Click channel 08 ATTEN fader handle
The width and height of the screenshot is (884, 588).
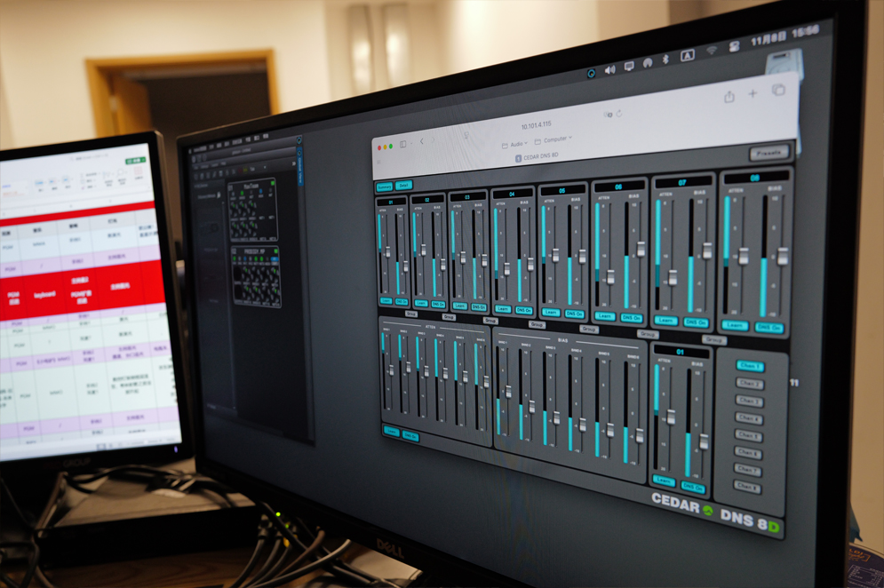coord(743,256)
